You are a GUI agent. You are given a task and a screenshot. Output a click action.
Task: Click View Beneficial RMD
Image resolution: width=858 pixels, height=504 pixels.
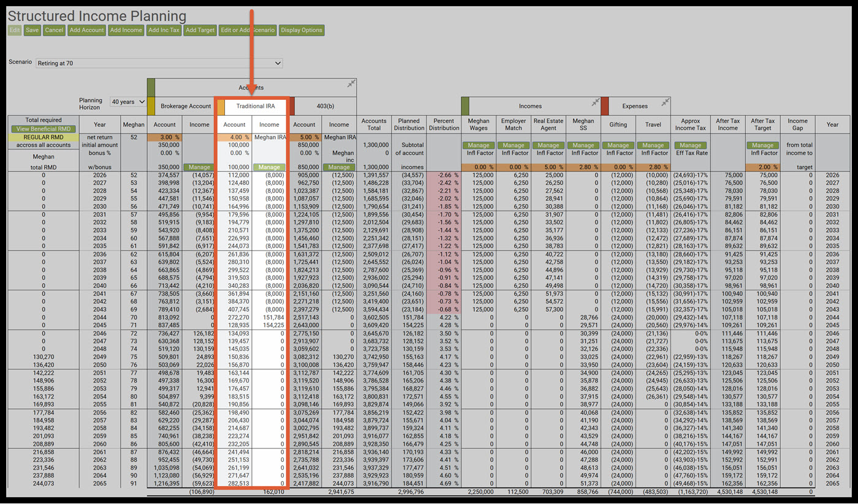pos(44,129)
